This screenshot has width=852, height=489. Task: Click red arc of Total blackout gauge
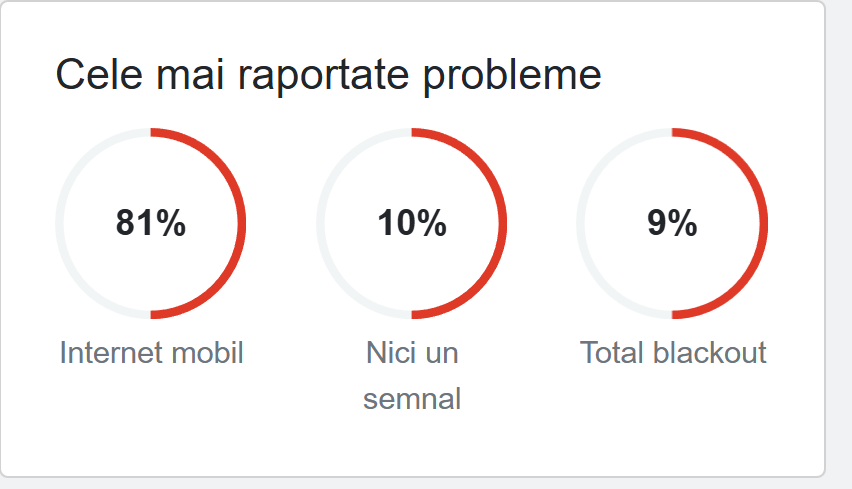click(763, 223)
